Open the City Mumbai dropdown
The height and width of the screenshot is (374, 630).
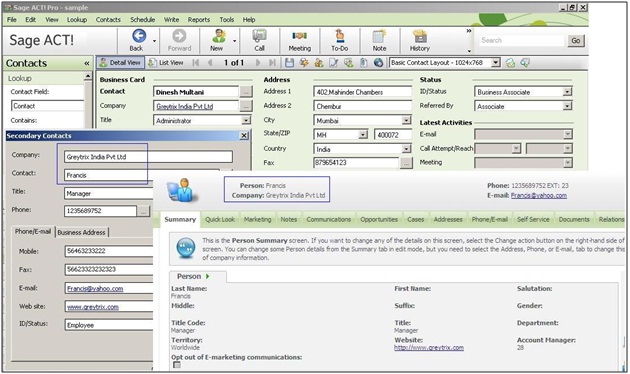coord(406,120)
